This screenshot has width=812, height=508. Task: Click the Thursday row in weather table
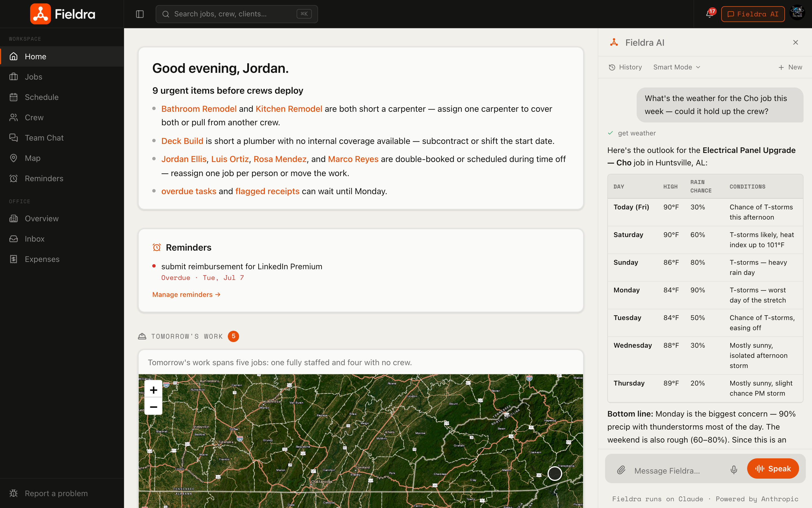click(x=705, y=388)
